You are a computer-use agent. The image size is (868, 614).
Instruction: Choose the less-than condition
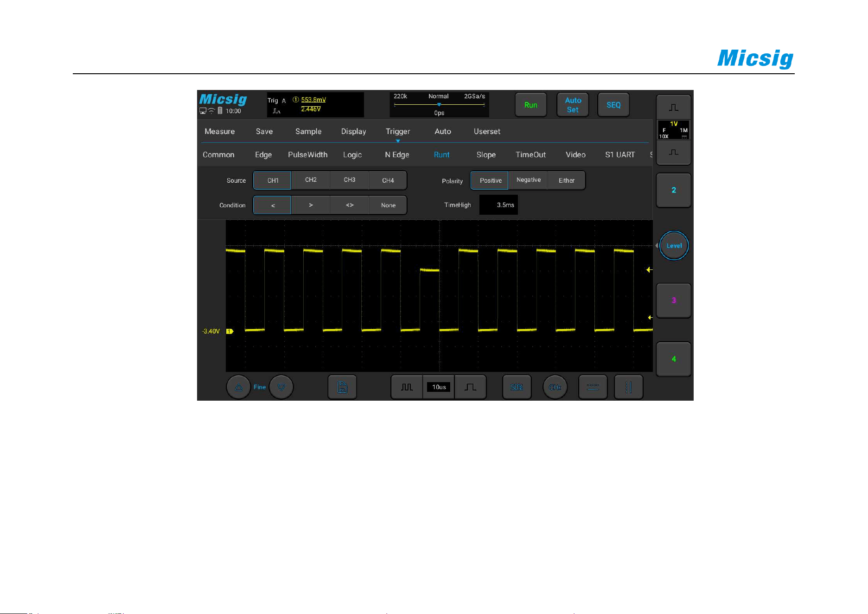click(272, 205)
